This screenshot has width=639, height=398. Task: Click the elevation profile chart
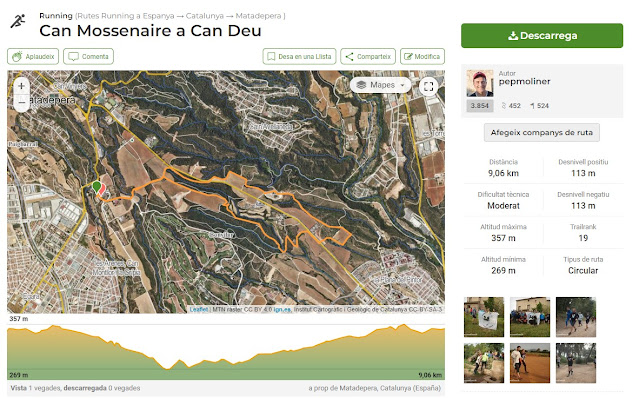point(226,351)
